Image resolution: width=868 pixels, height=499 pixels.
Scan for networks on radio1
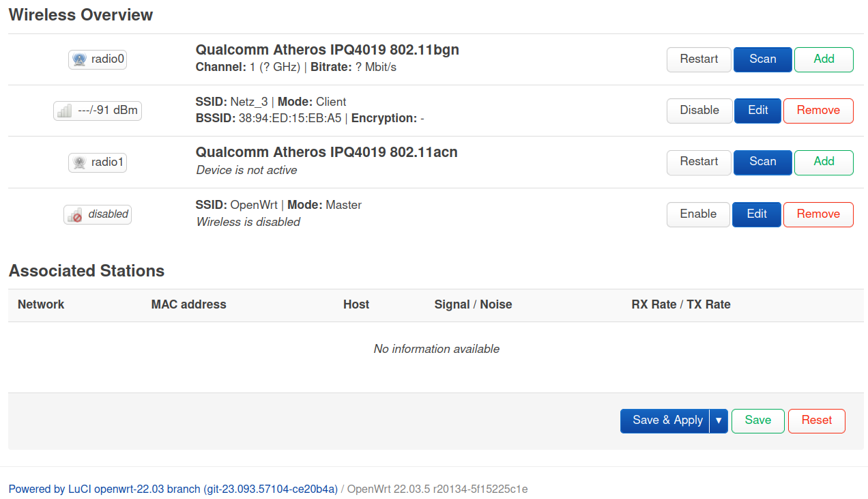(x=763, y=162)
